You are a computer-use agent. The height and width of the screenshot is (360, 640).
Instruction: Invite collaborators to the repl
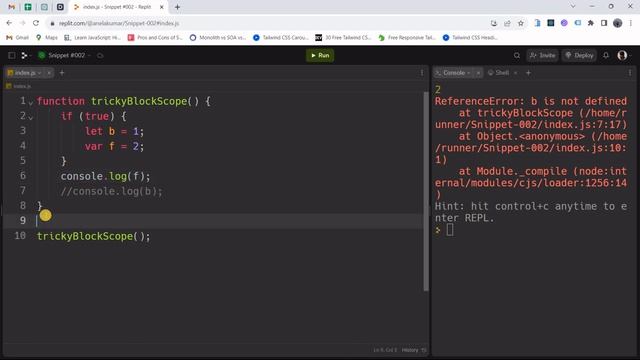[x=542, y=55]
